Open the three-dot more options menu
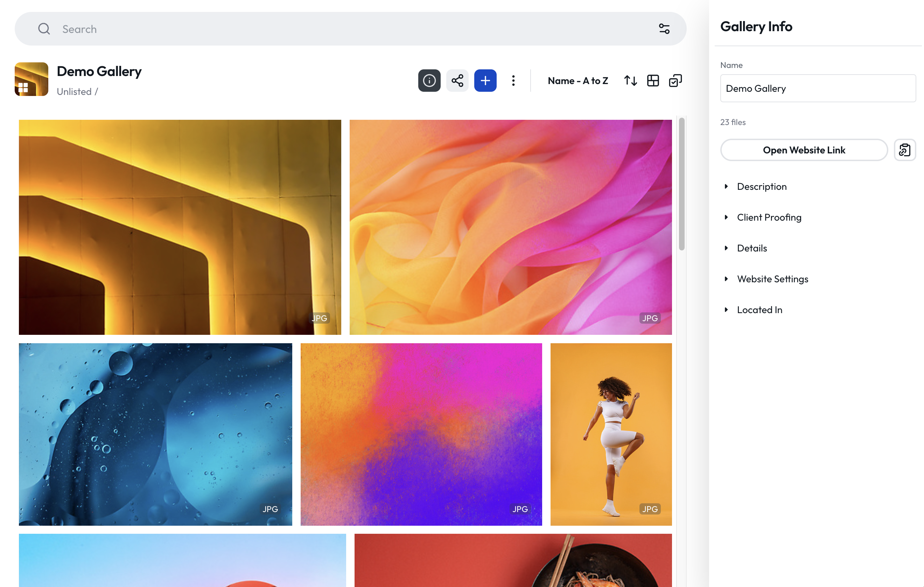The image size is (924, 587). click(513, 81)
